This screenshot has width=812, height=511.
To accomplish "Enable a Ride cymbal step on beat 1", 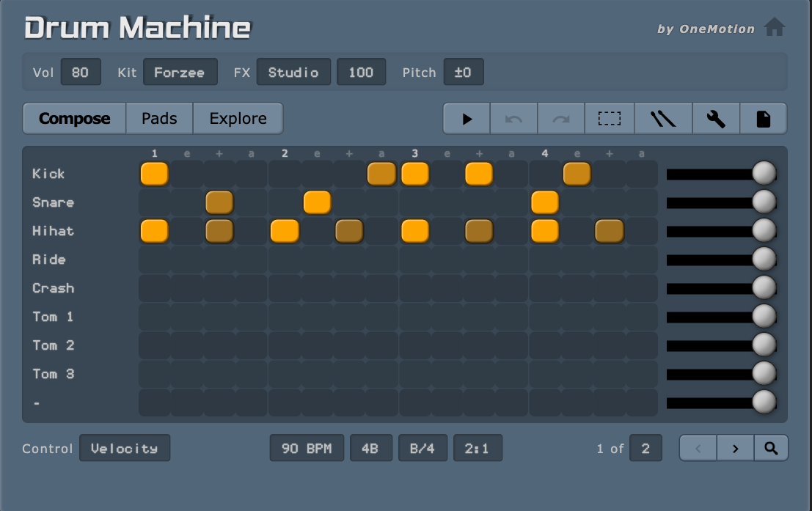I will click(x=154, y=259).
